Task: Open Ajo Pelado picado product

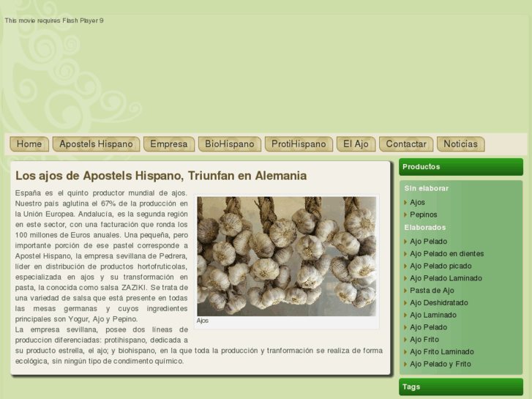Action: tap(441, 266)
